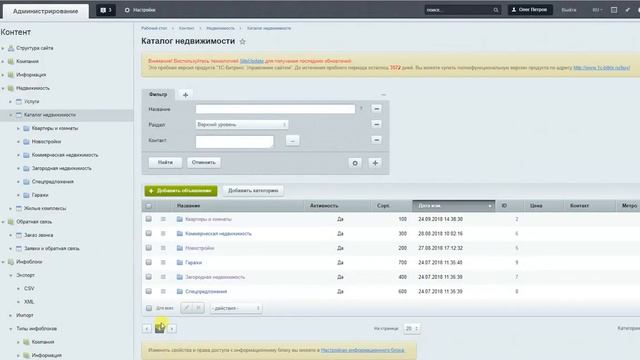Switch to the Администрирование tab
Viewport: 640px width, 360px height.
[x=46, y=11]
